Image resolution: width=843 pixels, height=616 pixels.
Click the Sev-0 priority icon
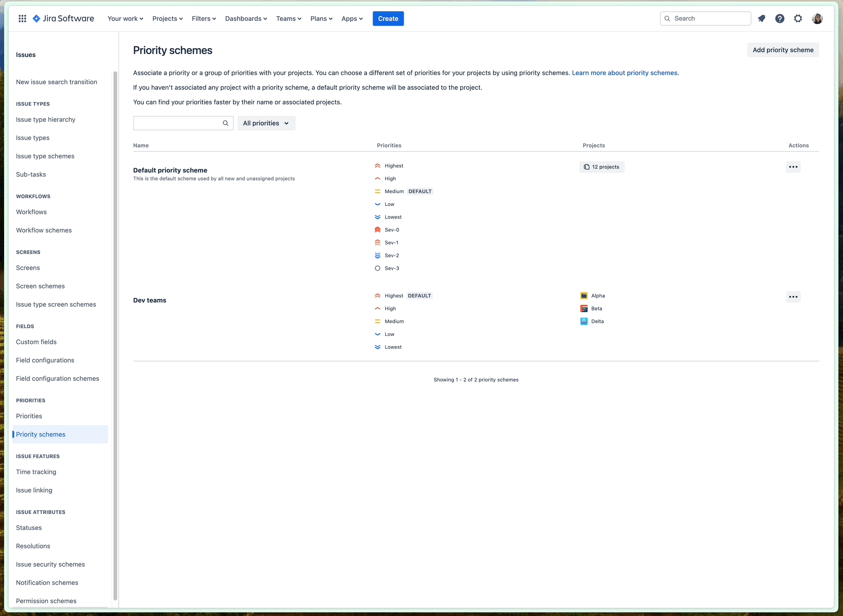(x=378, y=230)
